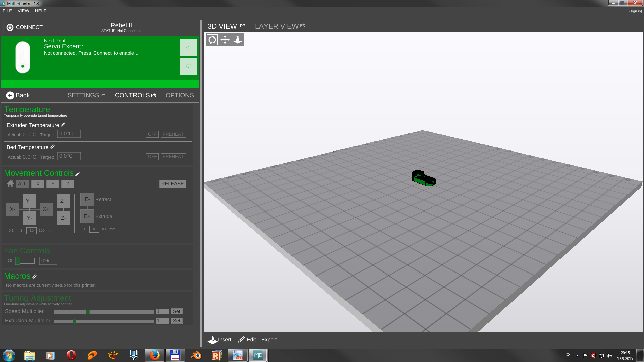Toggle the Fan Controls on/off switch

[x=25, y=261]
